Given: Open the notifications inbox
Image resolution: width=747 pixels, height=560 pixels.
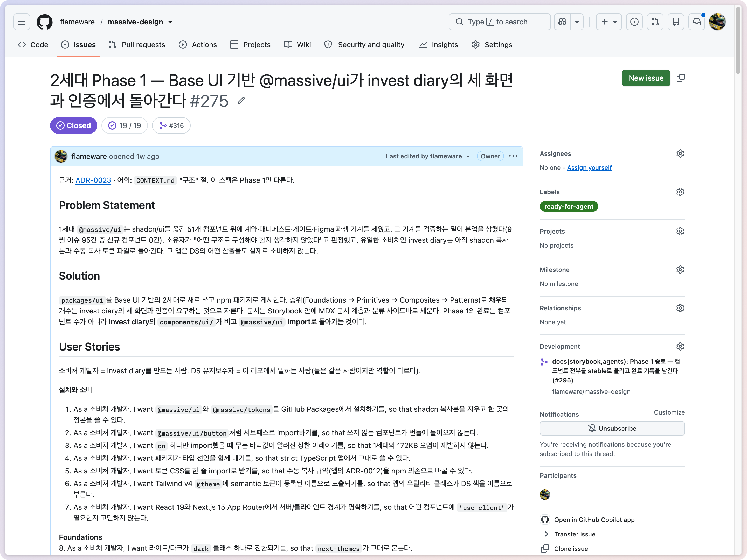Looking at the screenshot, I should 697,22.
